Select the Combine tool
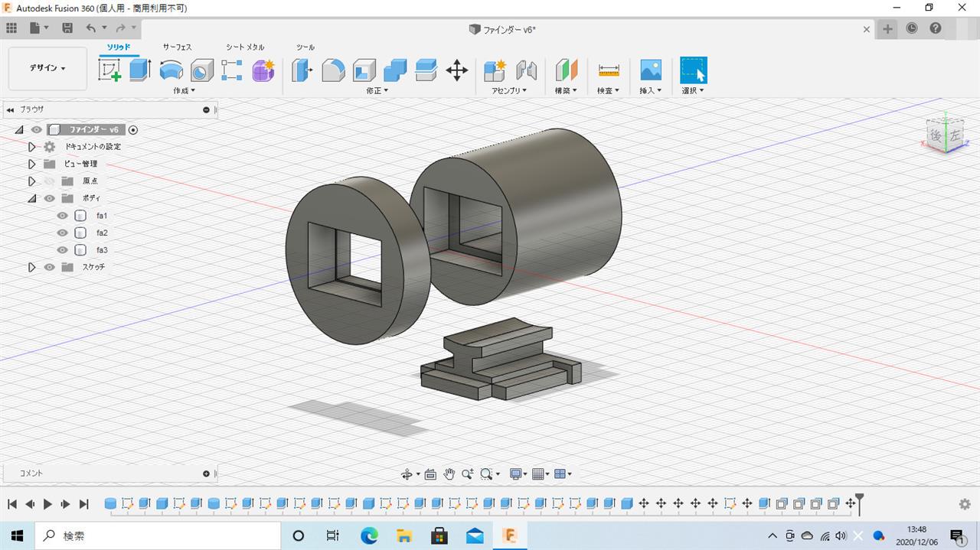This screenshot has width=980, height=550. (x=395, y=70)
